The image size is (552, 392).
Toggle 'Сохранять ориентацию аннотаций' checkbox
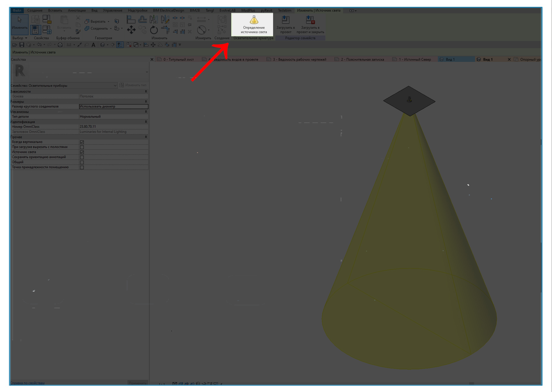tap(82, 157)
